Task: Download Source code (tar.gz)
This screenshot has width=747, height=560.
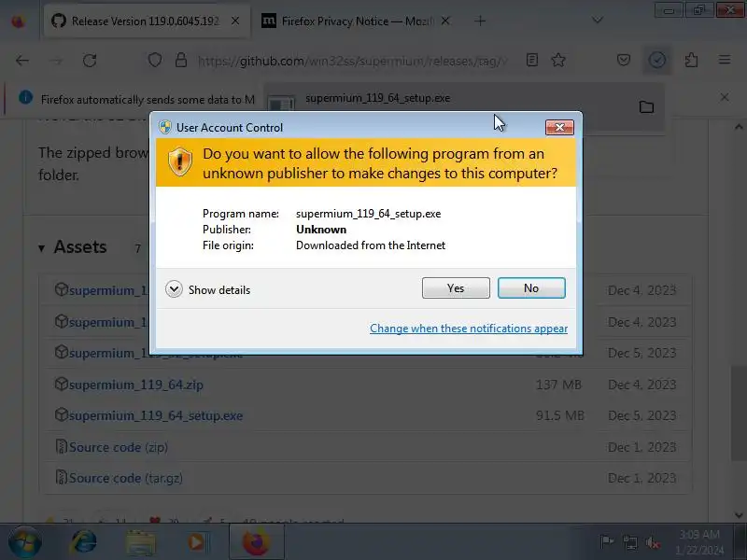Action: 126,478
